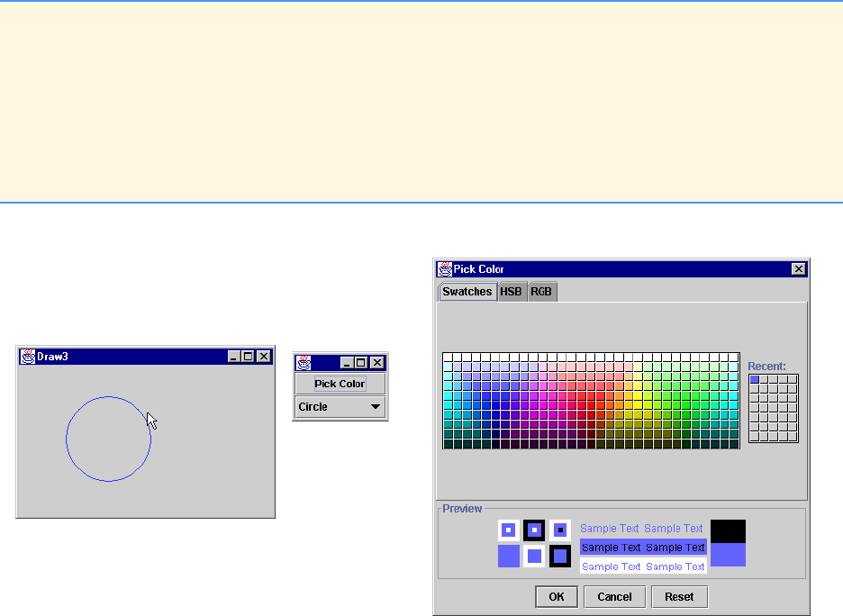This screenshot has height=616, width=843.
Task: Minimize the Draw3 window
Action: coord(234,357)
